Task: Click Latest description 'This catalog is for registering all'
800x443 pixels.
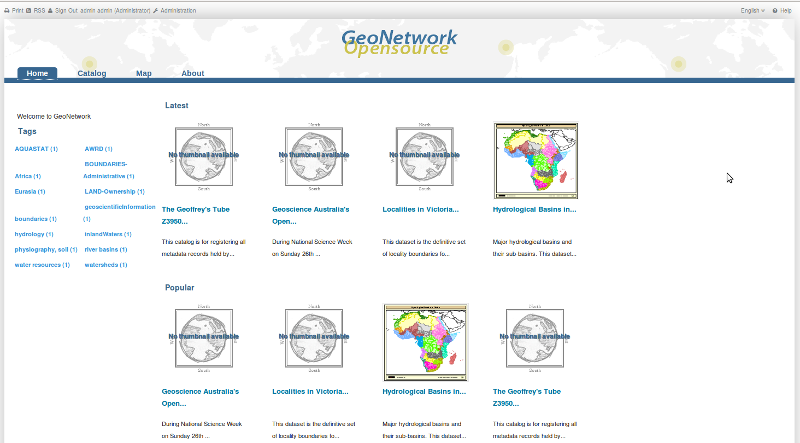Action: 204,242
